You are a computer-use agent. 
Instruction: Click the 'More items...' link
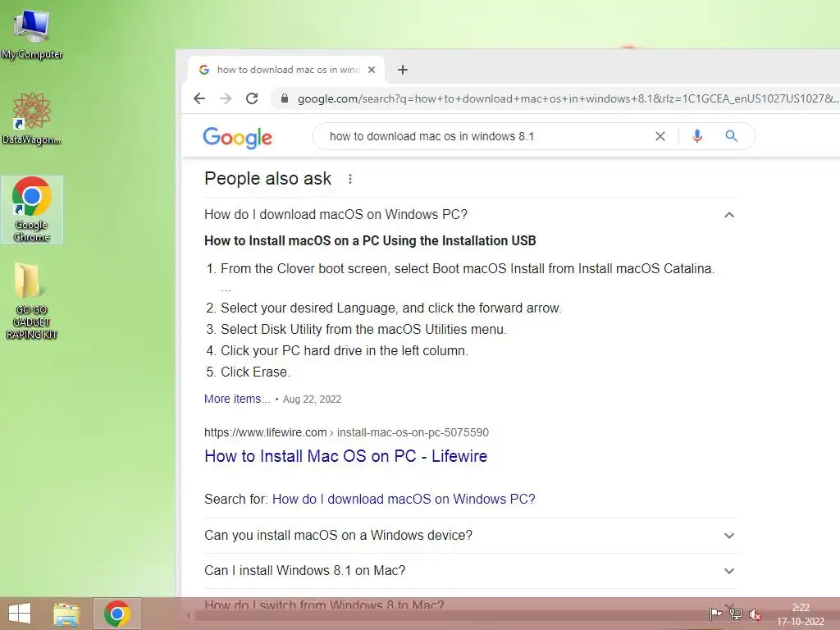[x=237, y=399]
